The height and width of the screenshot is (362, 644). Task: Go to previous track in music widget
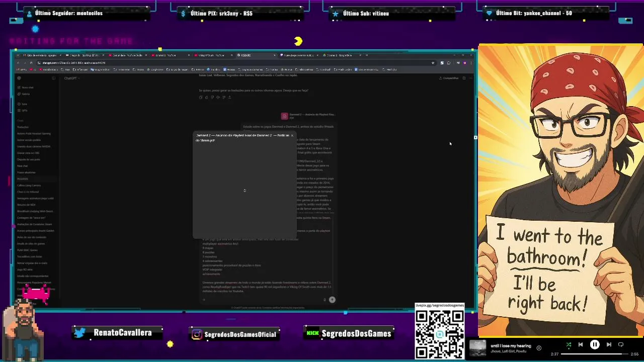[581, 344]
